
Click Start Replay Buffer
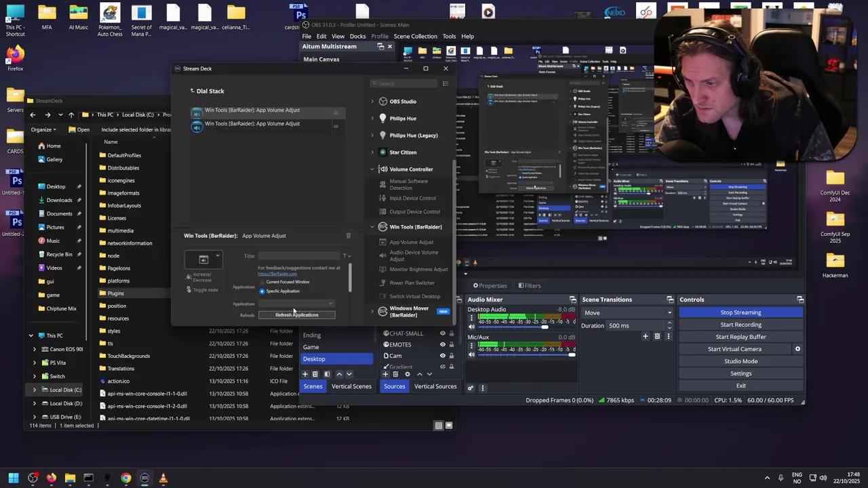coord(741,337)
